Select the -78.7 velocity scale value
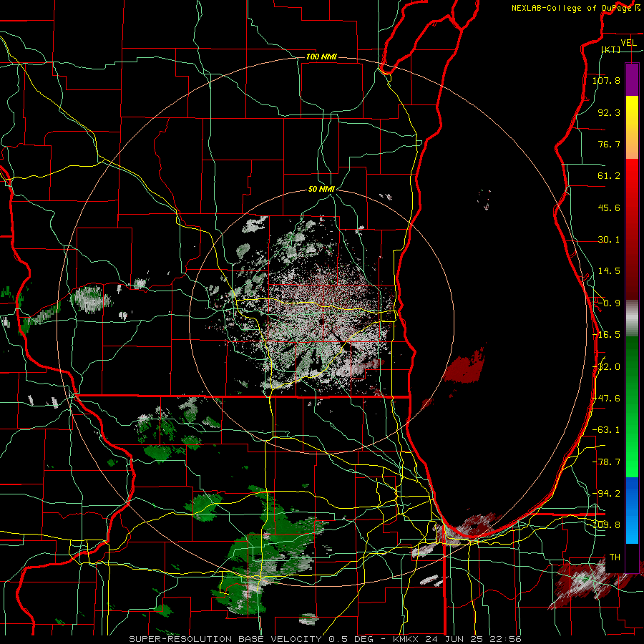The image size is (644, 644). [606, 462]
